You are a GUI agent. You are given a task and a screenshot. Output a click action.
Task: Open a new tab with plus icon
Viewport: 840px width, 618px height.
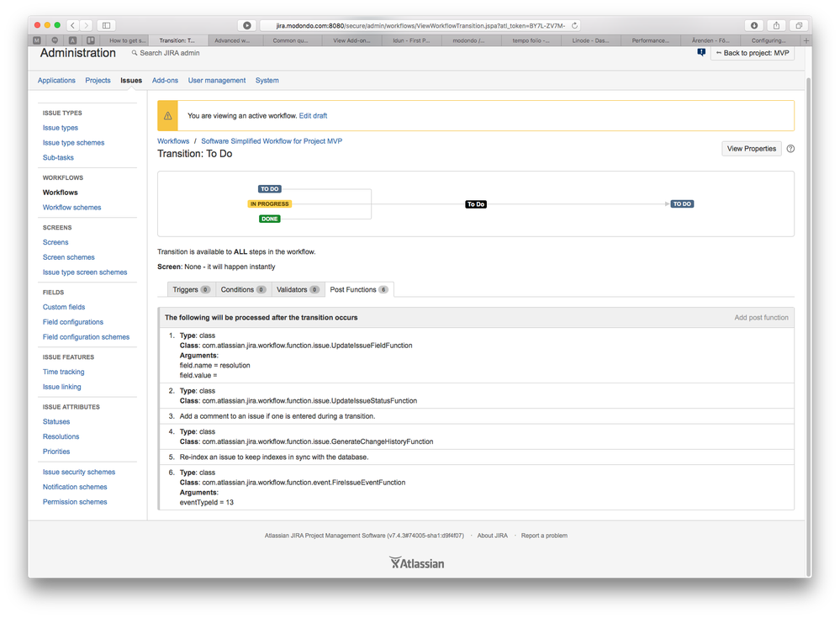pyautogui.click(x=806, y=40)
